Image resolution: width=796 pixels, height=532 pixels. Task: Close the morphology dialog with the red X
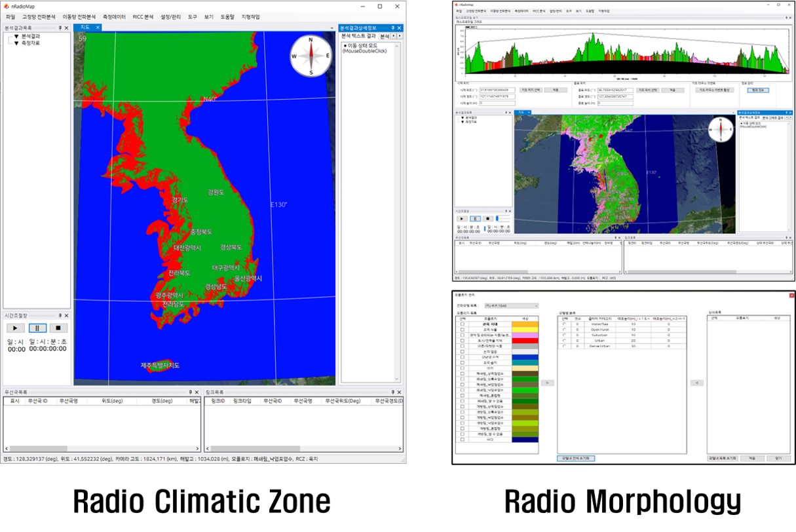[x=791, y=295]
